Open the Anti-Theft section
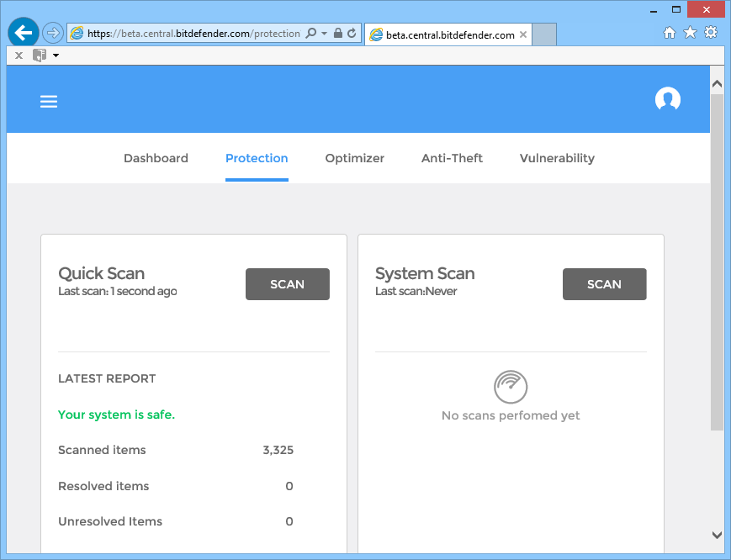 [452, 158]
